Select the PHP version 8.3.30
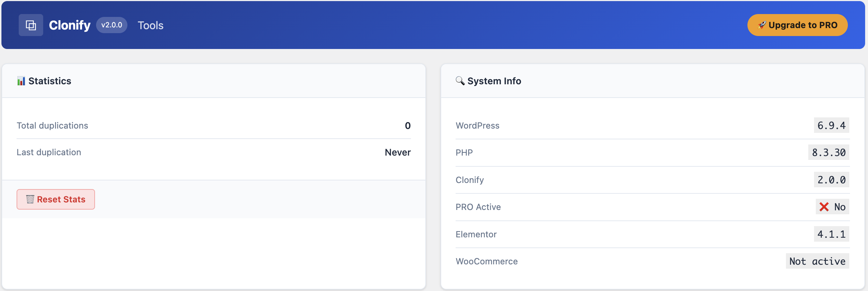 [829, 152]
